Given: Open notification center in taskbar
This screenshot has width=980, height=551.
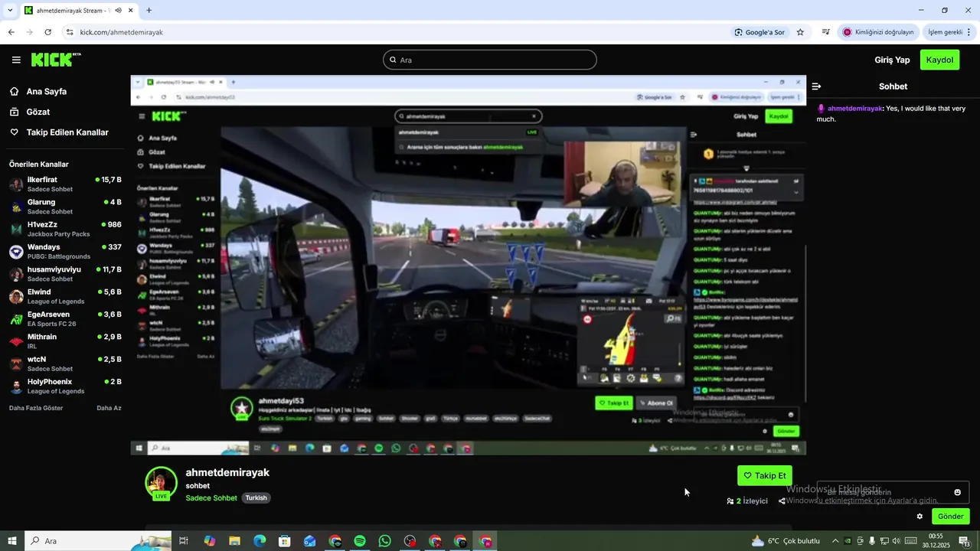Looking at the screenshot, I should (x=965, y=541).
